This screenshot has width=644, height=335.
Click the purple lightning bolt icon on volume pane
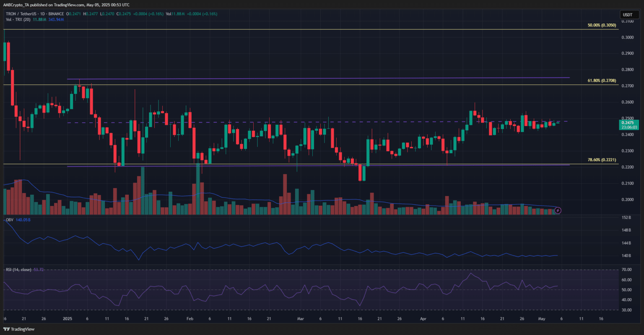pyautogui.click(x=558, y=210)
